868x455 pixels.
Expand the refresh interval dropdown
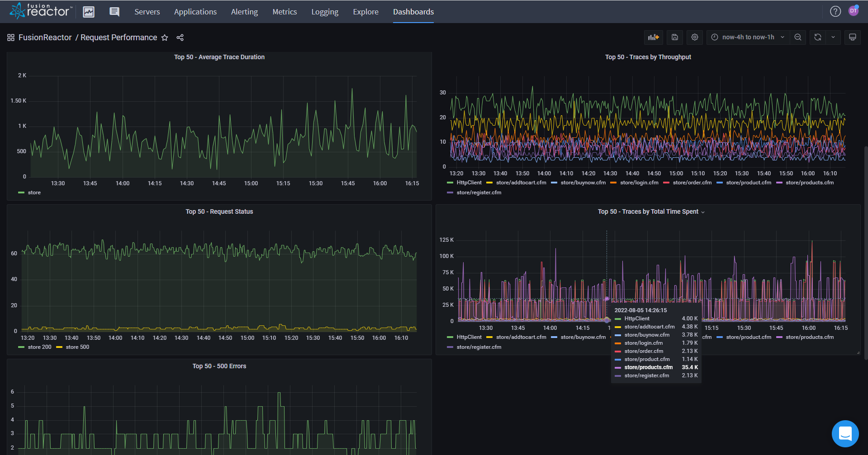click(833, 37)
